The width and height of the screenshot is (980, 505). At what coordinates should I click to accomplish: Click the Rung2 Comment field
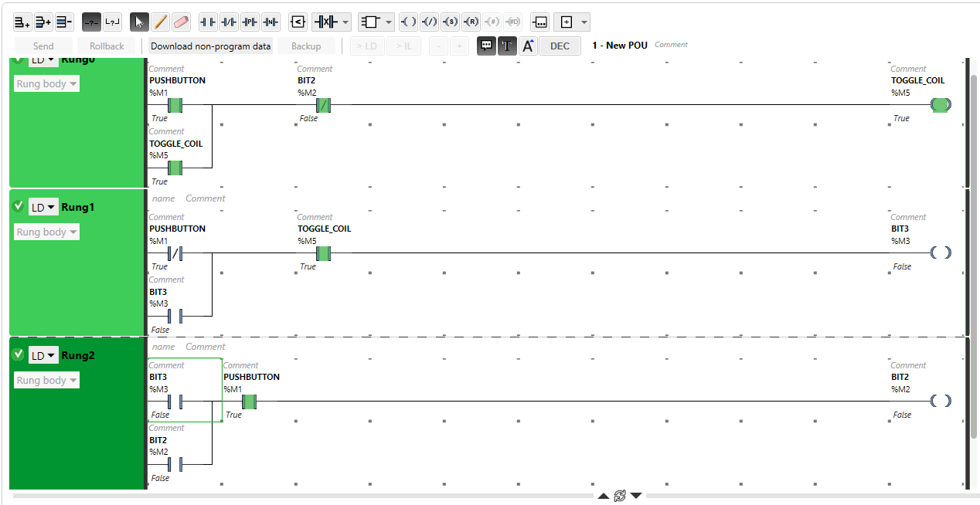point(206,347)
